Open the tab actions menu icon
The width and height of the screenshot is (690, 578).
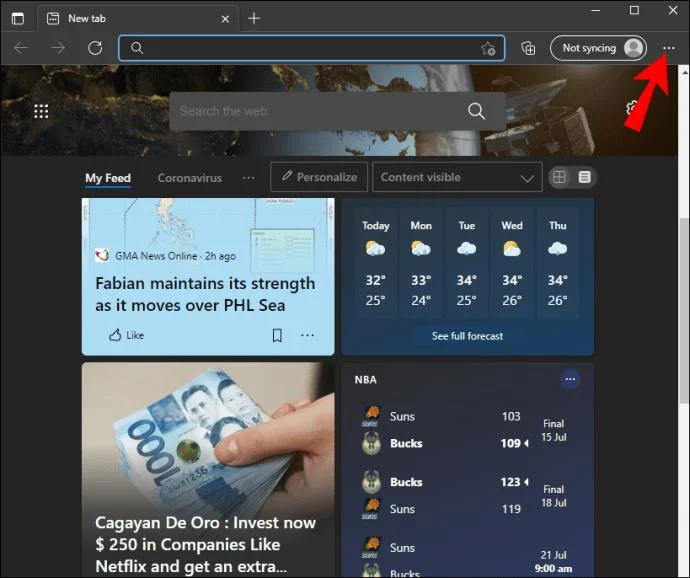(x=18, y=18)
